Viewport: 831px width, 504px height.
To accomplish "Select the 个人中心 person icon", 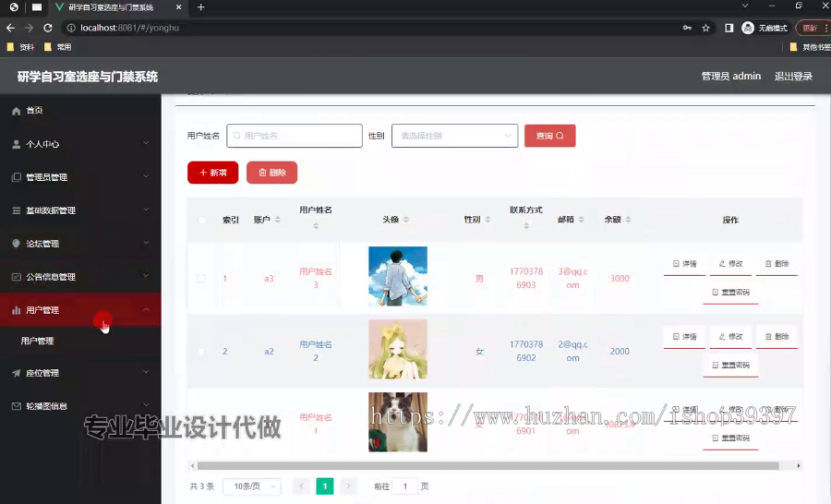I will coord(16,144).
